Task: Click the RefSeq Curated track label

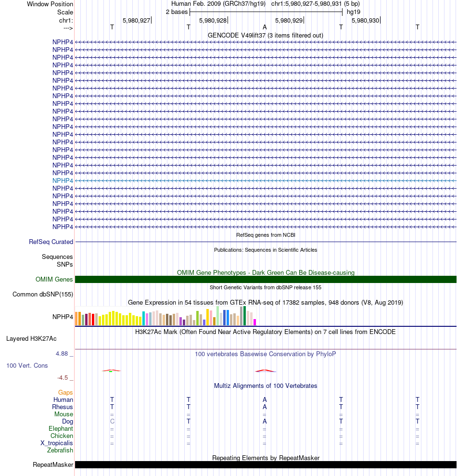Action: pos(51,242)
